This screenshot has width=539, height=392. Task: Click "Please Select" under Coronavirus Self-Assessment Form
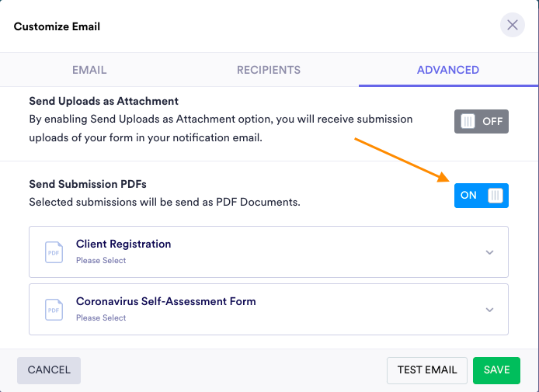click(101, 318)
